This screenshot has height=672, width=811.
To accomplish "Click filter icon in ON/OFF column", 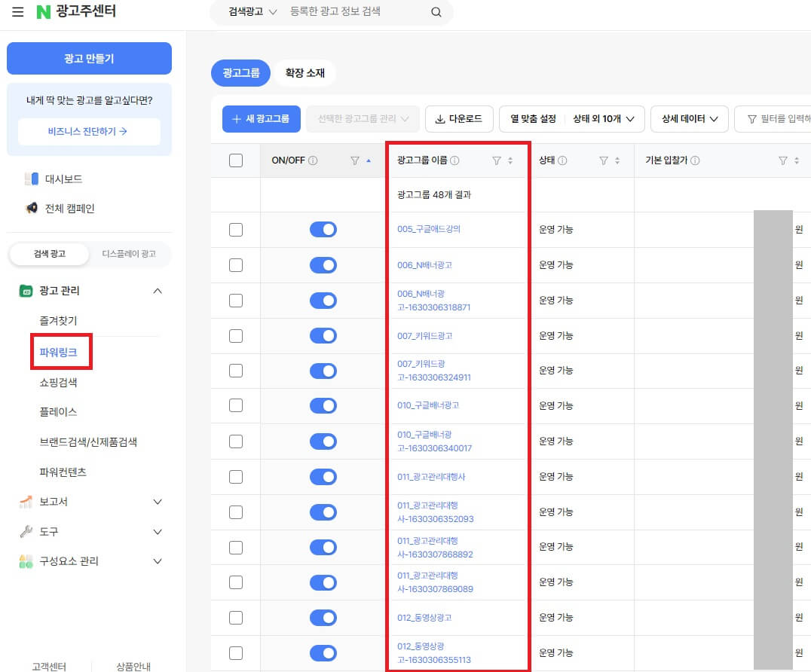I will 355,160.
